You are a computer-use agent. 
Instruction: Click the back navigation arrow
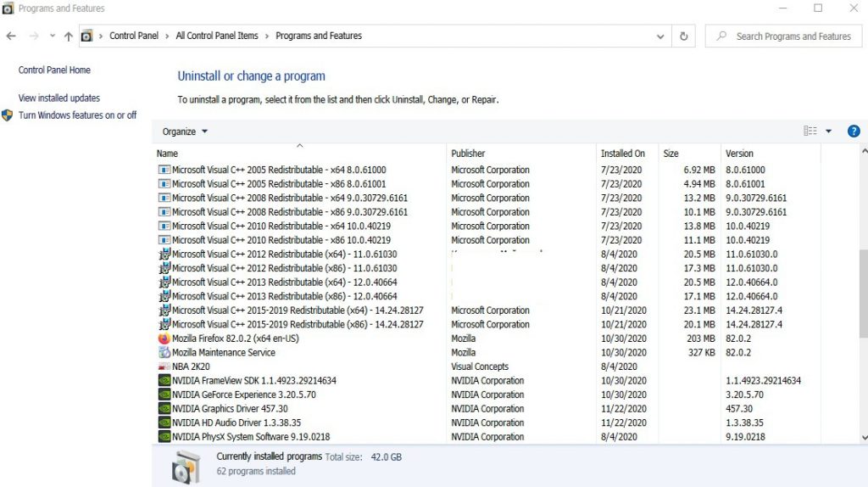[x=11, y=36]
